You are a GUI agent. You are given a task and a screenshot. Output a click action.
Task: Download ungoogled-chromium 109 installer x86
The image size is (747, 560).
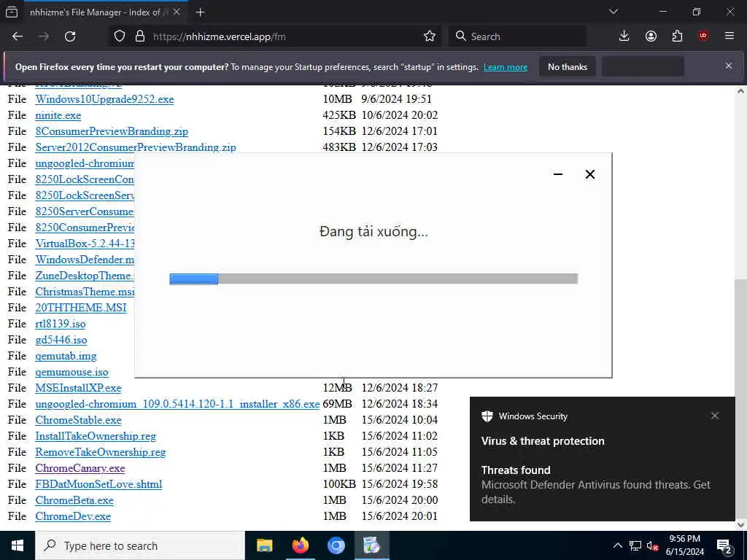[x=177, y=404]
